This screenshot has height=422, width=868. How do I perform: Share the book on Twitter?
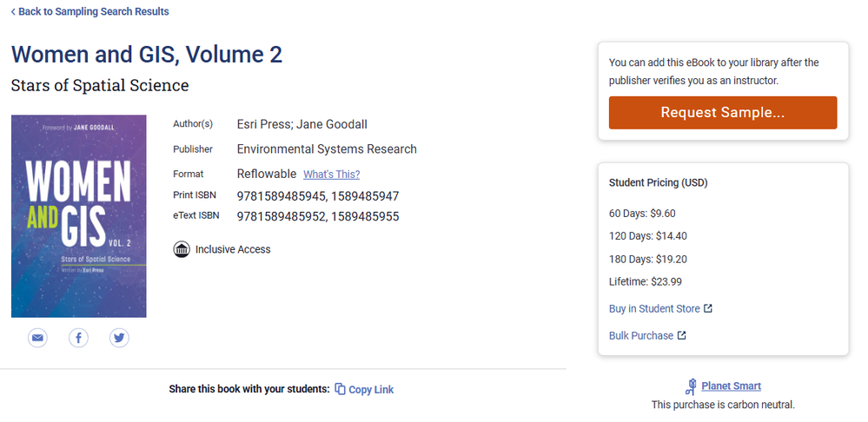119,338
